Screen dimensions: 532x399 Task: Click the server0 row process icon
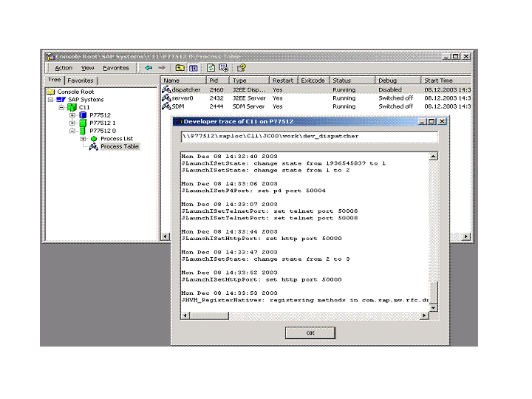pos(166,98)
